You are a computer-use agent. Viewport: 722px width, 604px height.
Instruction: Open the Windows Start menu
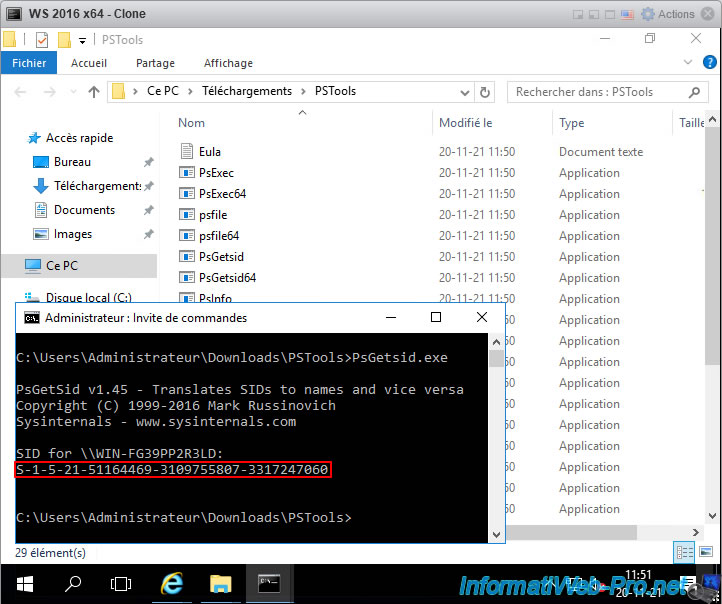pyautogui.click(x=22, y=584)
